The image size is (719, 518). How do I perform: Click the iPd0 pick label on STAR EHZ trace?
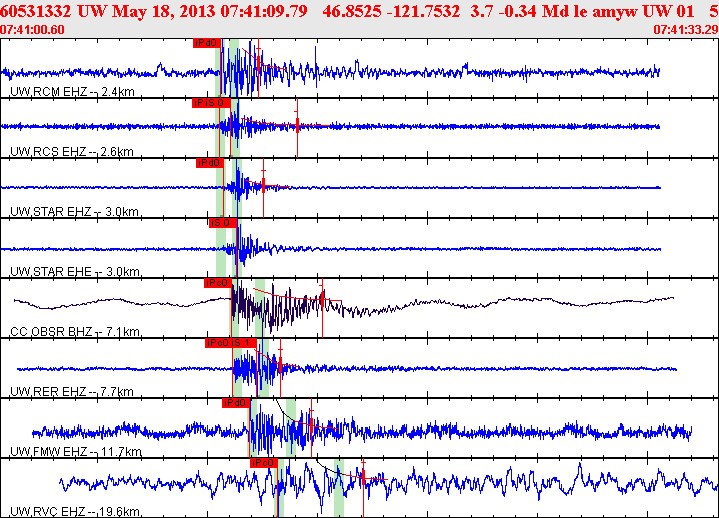click(x=210, y=163)
